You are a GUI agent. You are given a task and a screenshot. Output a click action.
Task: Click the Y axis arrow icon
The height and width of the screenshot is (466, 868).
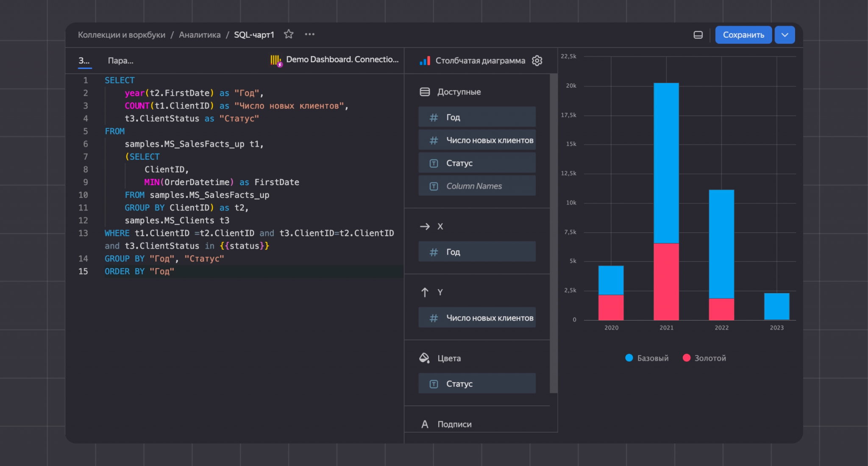coord(425,292)
